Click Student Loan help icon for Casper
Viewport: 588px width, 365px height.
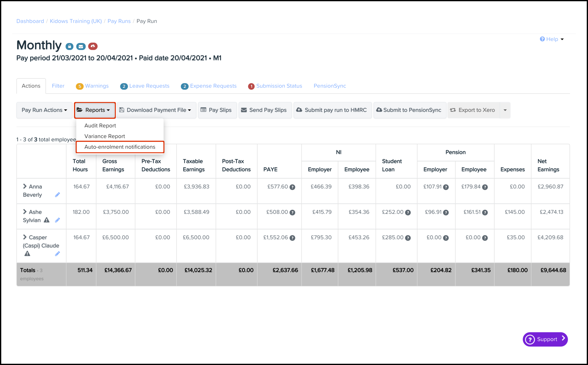(x=408, y=238)
